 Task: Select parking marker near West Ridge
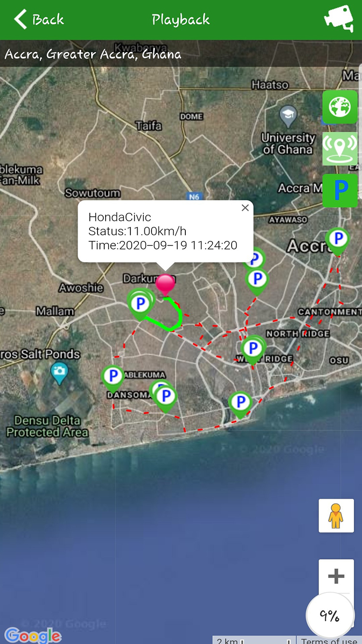point(252,349)
